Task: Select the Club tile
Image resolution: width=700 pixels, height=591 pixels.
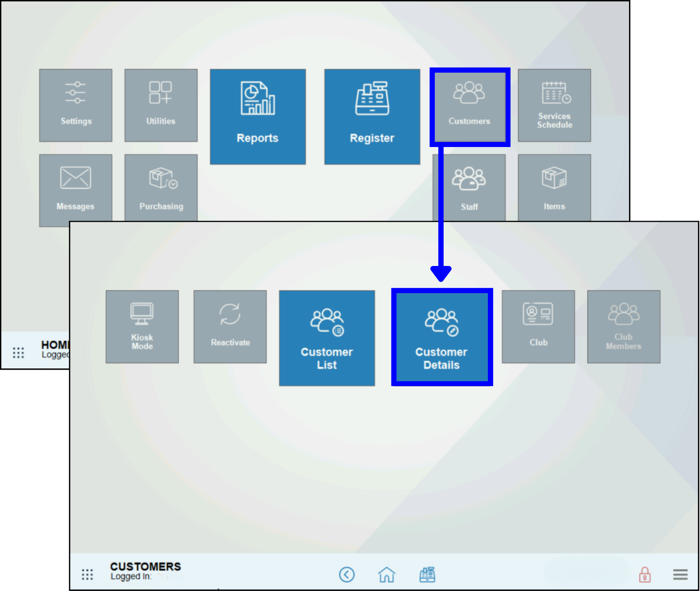Action: (x=538, y=326)
